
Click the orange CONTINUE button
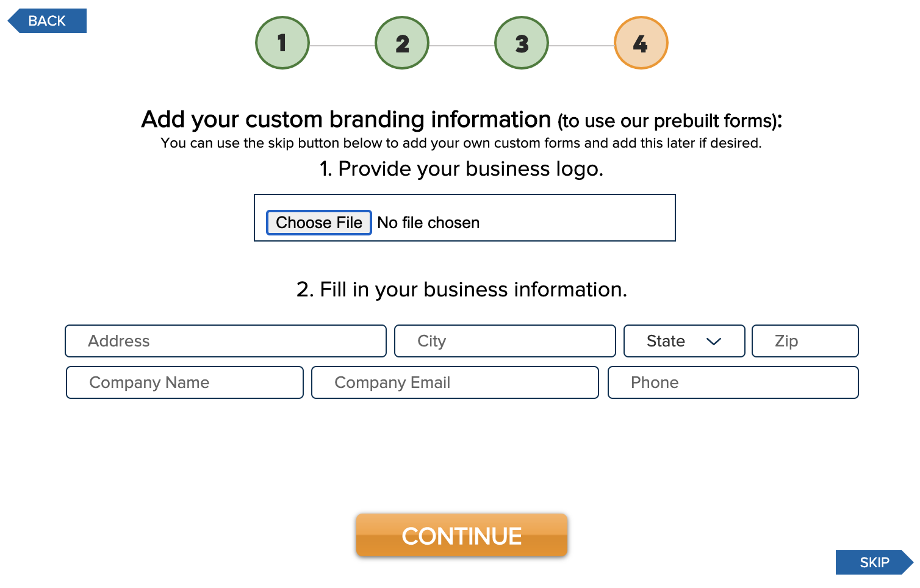coord(462,536)
